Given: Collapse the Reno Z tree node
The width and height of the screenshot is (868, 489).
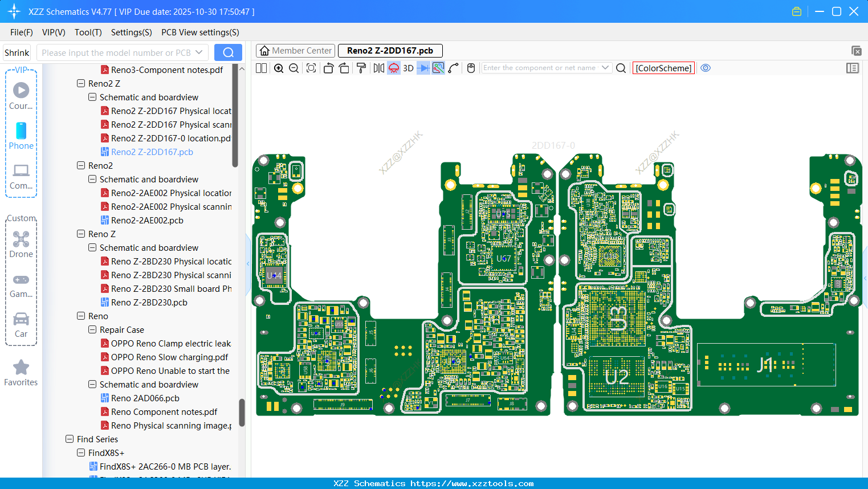Looking at the screenshot, I should coord(81,234).
